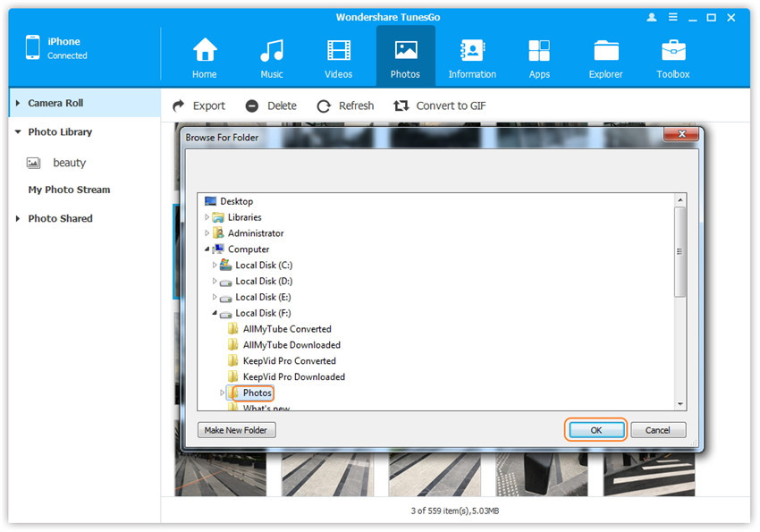Open the Videos section icon
760x532 pixels.
click(339, 51)
